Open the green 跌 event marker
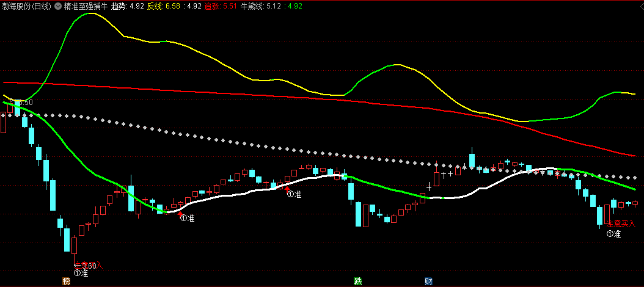 click(358, 282)
